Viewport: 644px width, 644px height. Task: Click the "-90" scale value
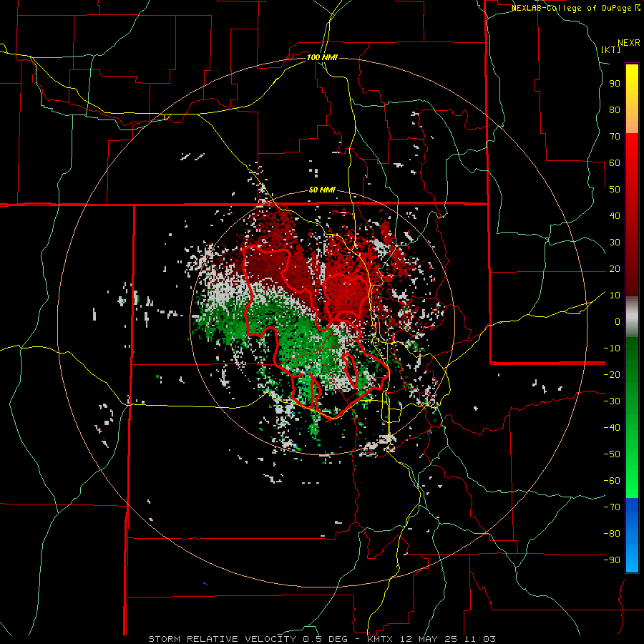612,560
